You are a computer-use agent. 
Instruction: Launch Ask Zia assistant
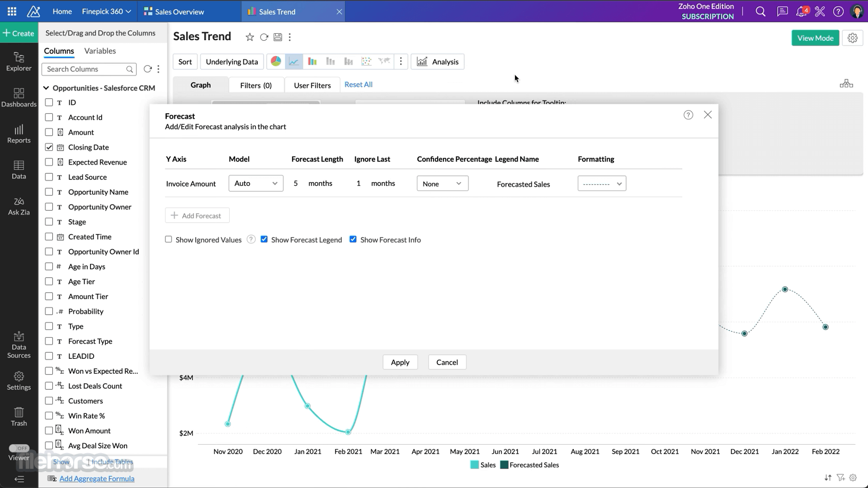point(19,206)
